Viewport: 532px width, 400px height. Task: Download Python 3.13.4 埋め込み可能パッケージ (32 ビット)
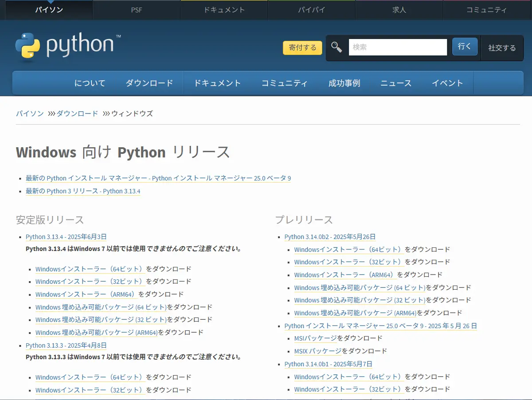coord(101,320)
